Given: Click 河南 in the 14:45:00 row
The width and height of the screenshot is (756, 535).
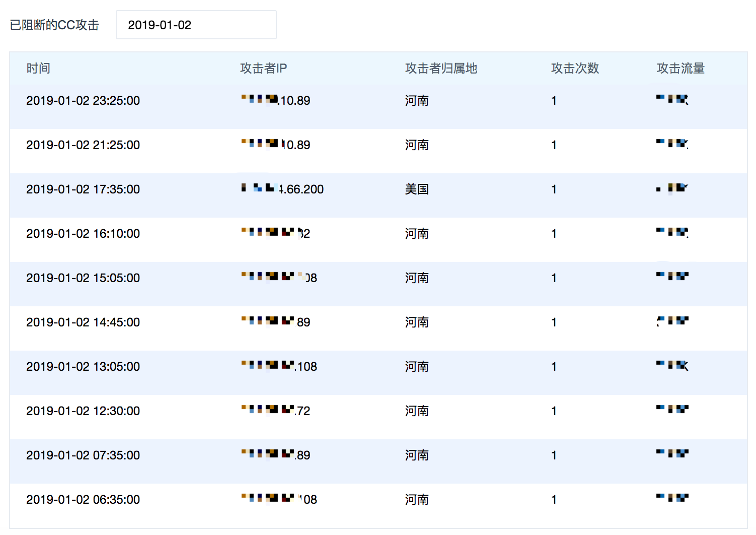Looking at the screenshot, I should [417, 322].
